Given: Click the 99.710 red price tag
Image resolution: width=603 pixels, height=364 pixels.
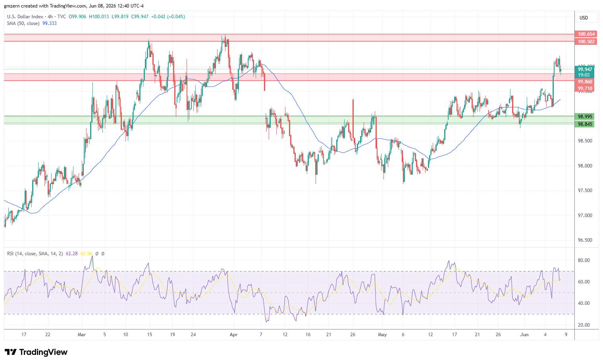Looking at the screenshot, I should 584,89.
